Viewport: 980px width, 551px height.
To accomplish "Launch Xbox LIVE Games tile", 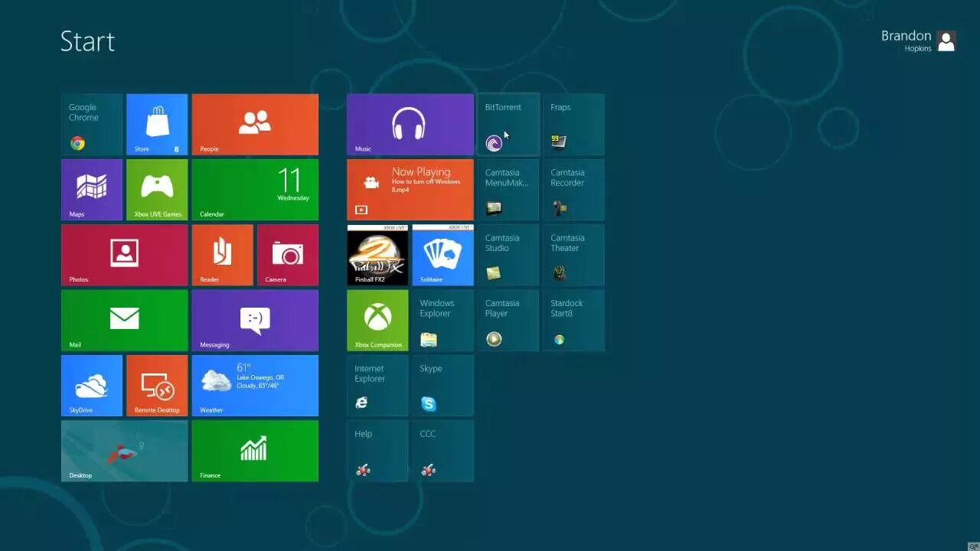I will coord(157,190).
